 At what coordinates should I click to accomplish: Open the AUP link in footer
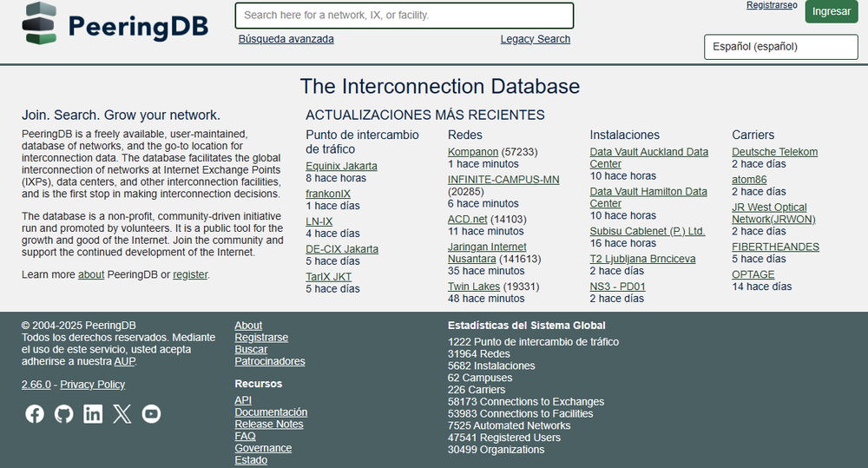click(124, 362)
